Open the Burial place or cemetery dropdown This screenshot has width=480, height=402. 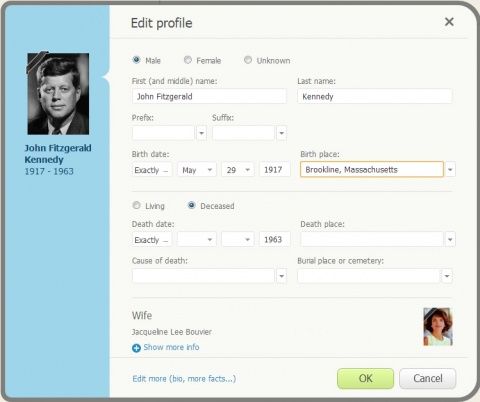click(447, 276)
